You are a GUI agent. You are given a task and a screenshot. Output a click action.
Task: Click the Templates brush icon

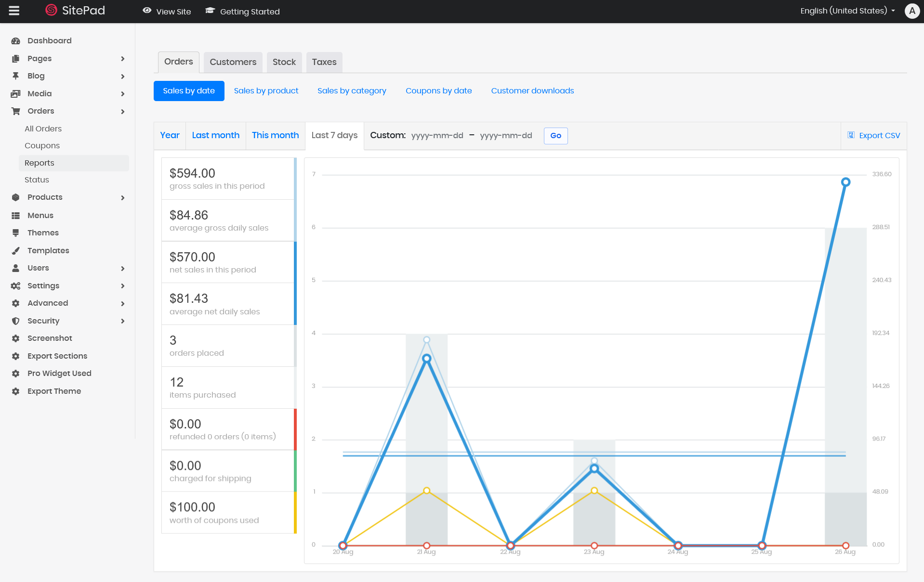tap(15, 251)
